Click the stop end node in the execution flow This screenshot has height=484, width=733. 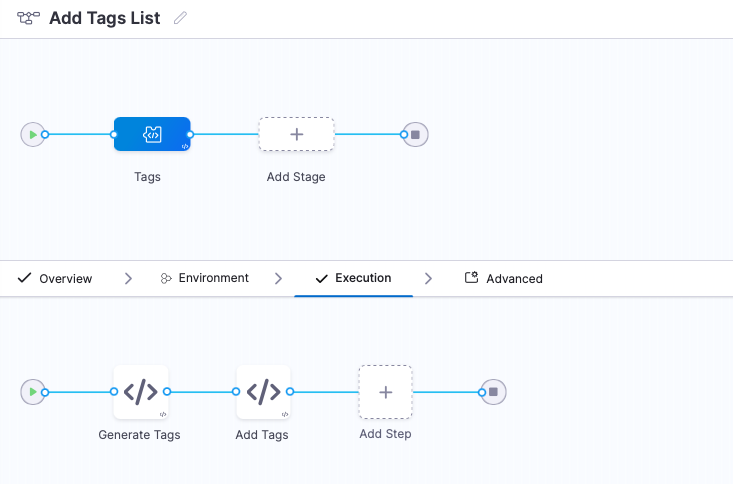(494, 392)
